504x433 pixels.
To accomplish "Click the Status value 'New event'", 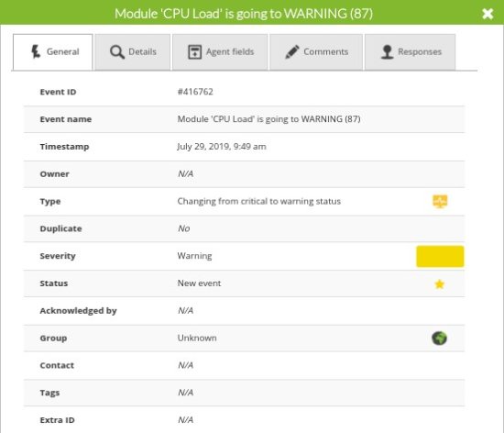I will [199, 283].
